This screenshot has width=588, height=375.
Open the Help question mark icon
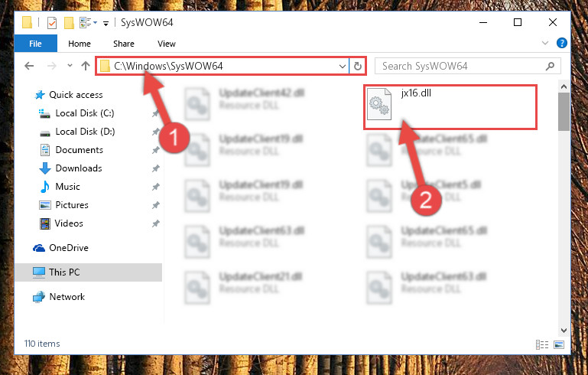pyautogui.click(x=562, y=43)
